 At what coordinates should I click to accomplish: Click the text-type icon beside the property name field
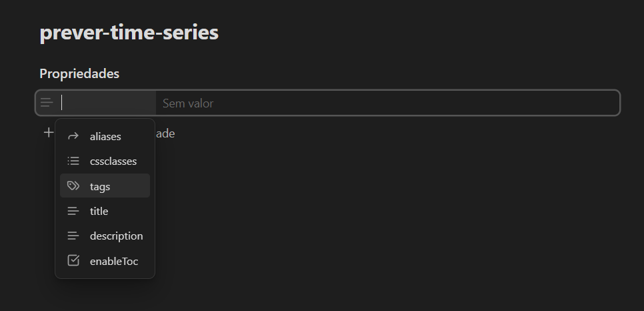47,103
